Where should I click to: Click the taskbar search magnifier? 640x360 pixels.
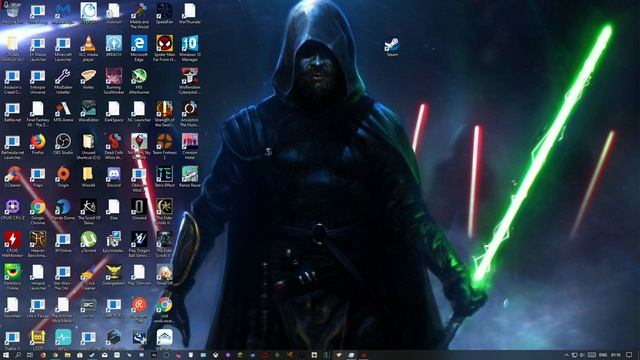click(x=18, y=355)
